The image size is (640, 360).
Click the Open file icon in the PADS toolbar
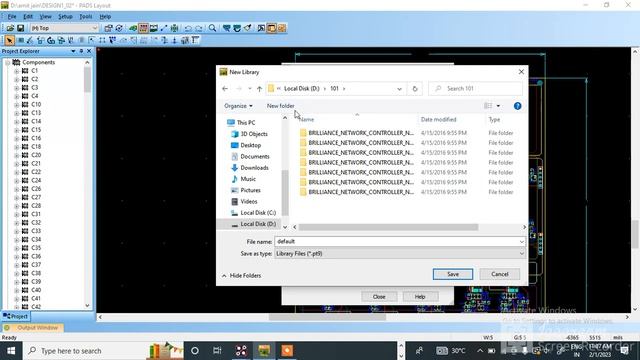click(10, 28)
